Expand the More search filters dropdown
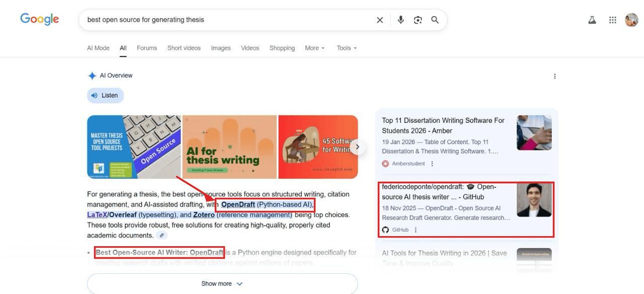 (x=314, y=48)
